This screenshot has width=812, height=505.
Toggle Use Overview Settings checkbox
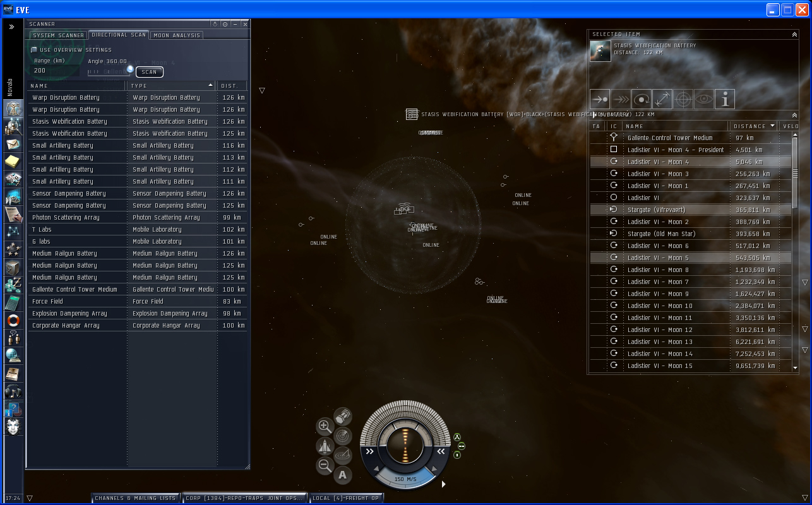click(x=34, y=49)
